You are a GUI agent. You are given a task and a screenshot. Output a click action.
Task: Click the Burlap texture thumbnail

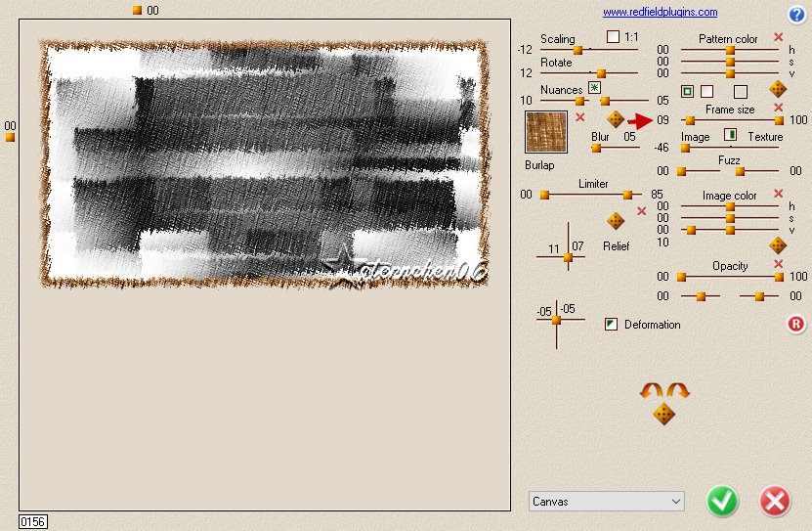[545, 132]
